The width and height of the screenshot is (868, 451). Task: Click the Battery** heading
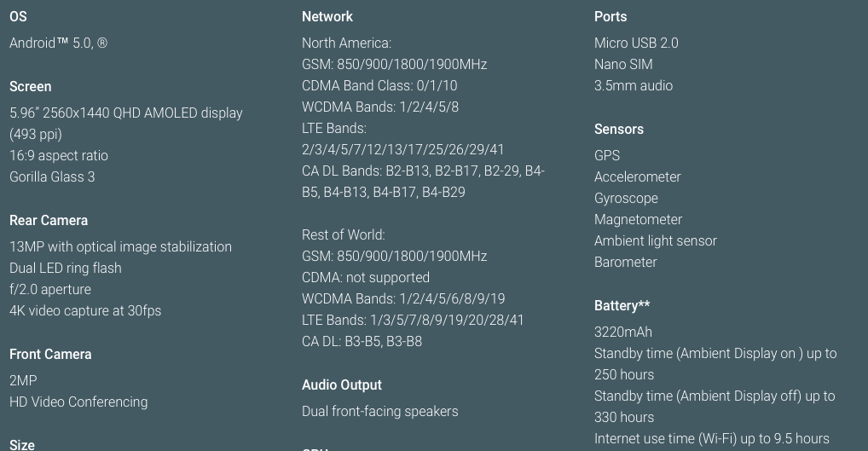click(622, 305)
